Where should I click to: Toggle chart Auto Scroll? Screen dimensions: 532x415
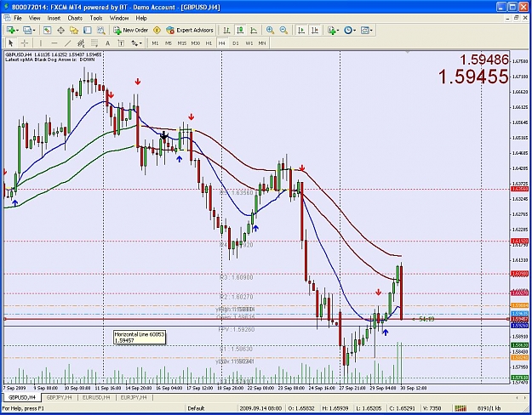point(301,30)
